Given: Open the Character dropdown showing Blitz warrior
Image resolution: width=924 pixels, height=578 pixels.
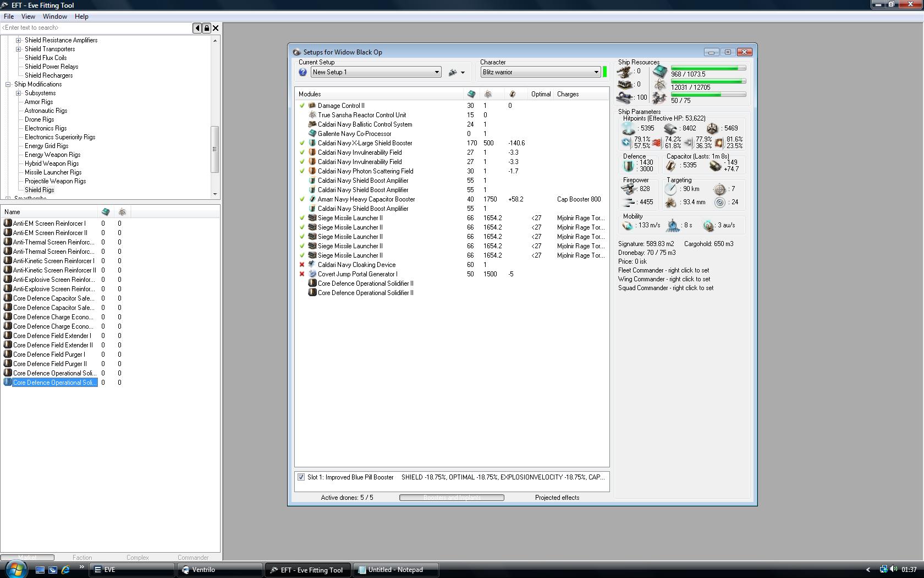Looking at the screenshot, I should click(x=541, y=72).
